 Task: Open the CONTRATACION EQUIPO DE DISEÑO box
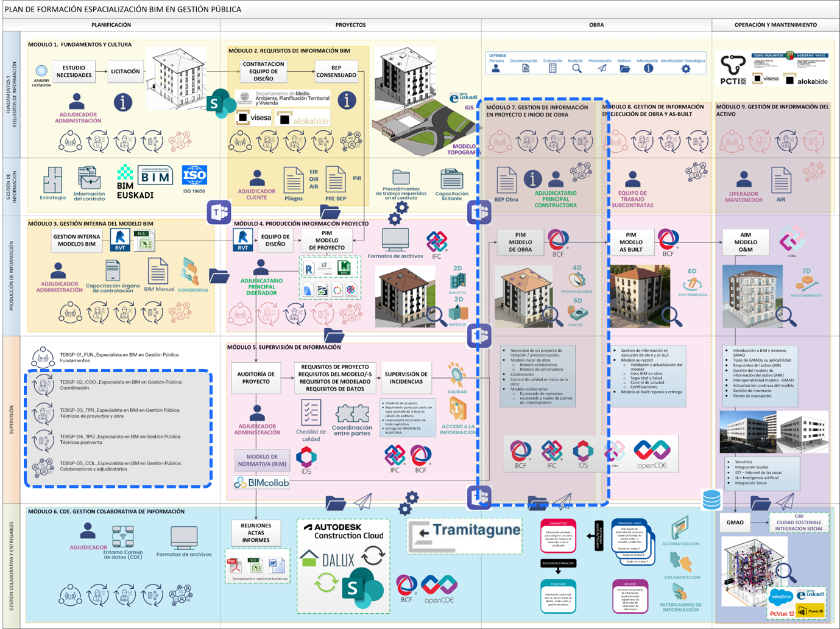pyautogui.click(x=264, y=71)
